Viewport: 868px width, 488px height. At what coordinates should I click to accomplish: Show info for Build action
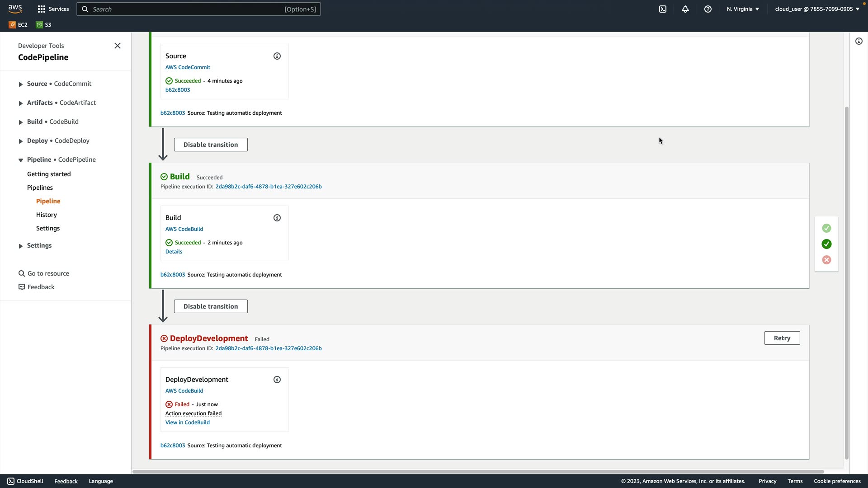coord(277,218)
